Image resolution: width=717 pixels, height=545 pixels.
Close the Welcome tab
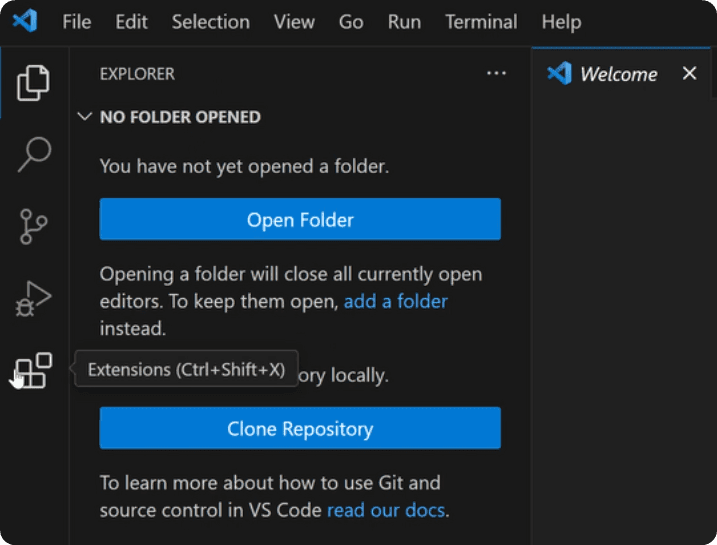click(x=690, y=73)
